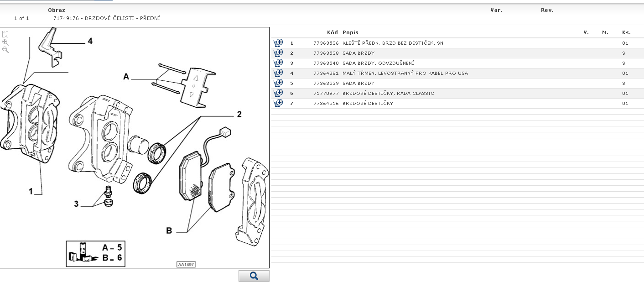Click callout number 4 on the diagram
Screen dimensions: 644x288
(90, 41)
